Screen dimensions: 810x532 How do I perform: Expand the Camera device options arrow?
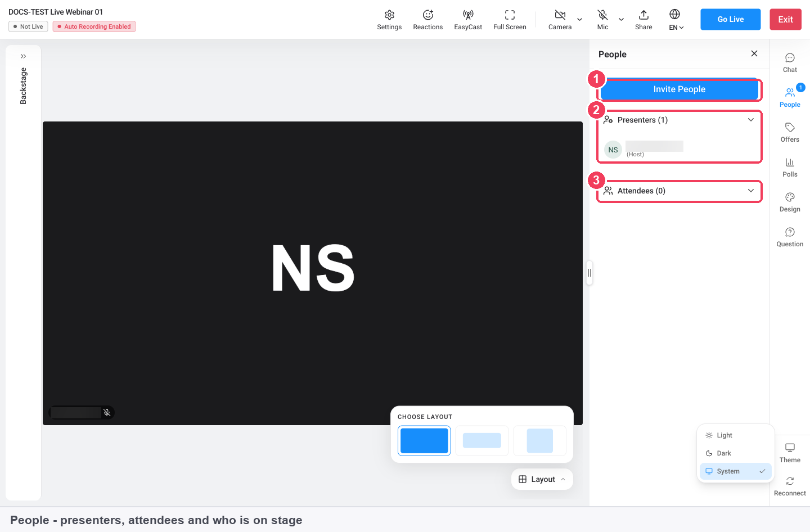[x=580, y=20]
